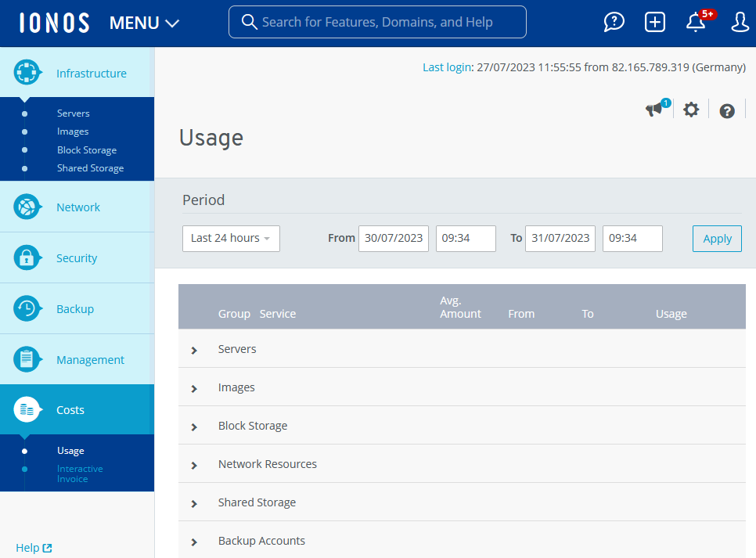
Task: Expand the Block Storage usage row
Action: pos(194,427)
